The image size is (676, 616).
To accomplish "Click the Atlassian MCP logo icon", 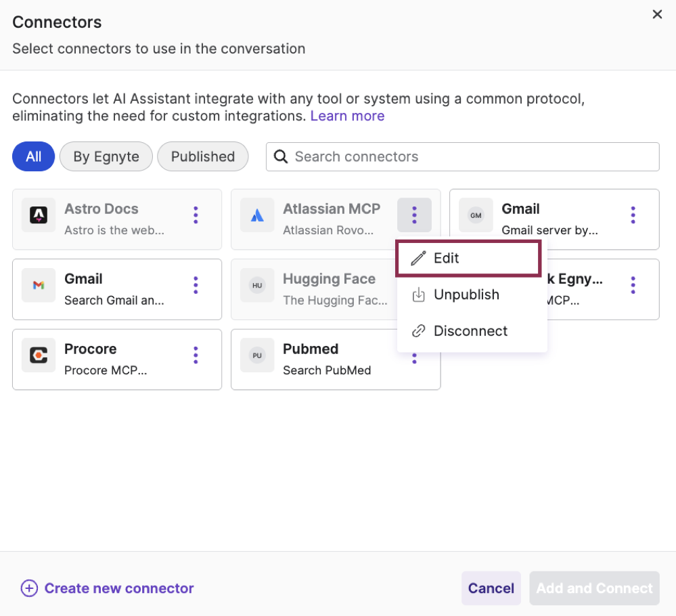I will (256, 215).
